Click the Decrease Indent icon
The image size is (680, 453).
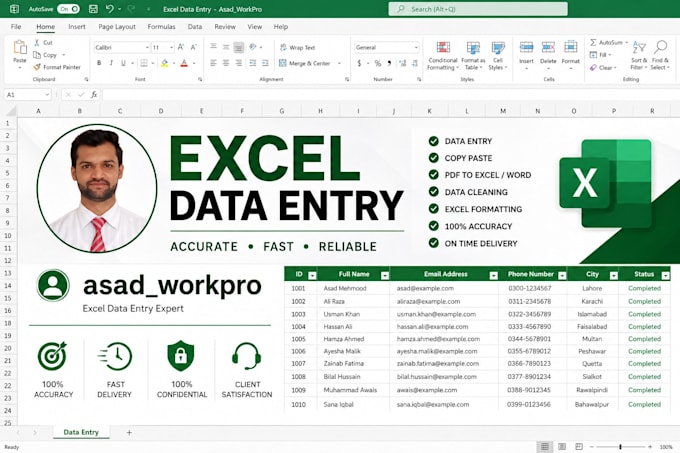click(x=252, y=63)
